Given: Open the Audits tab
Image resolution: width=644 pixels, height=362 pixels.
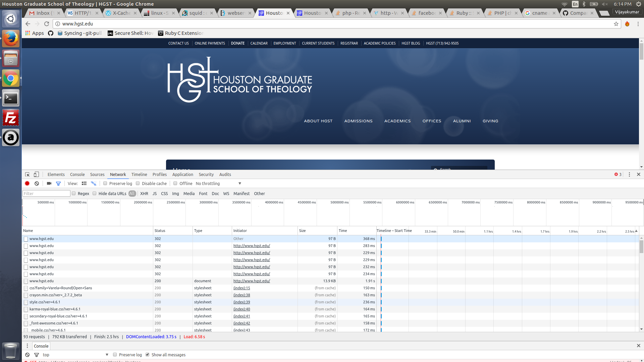Looking at the screenshot, I should [225, 174].
